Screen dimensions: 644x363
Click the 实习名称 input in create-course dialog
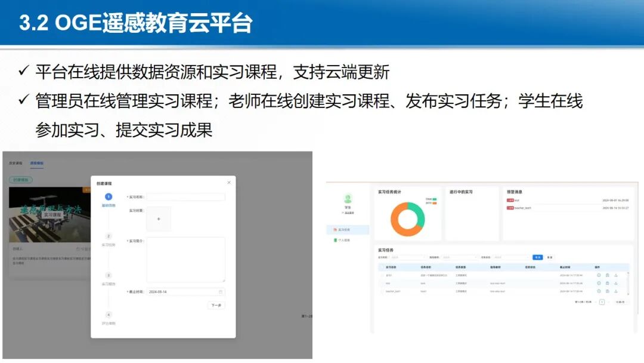[185, 197]
